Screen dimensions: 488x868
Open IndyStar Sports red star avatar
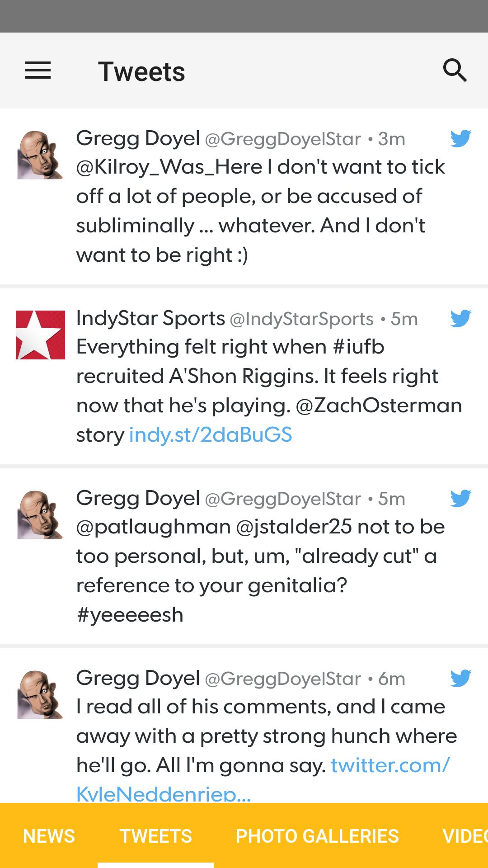[41, 335]
